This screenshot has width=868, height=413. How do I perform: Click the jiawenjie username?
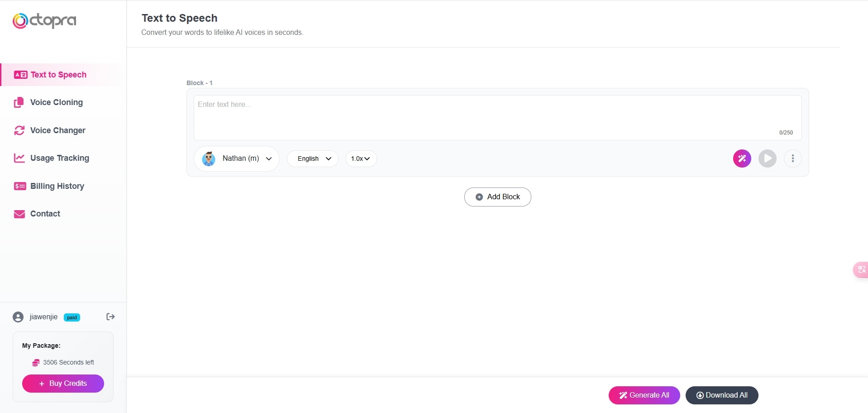click(43, 317)
